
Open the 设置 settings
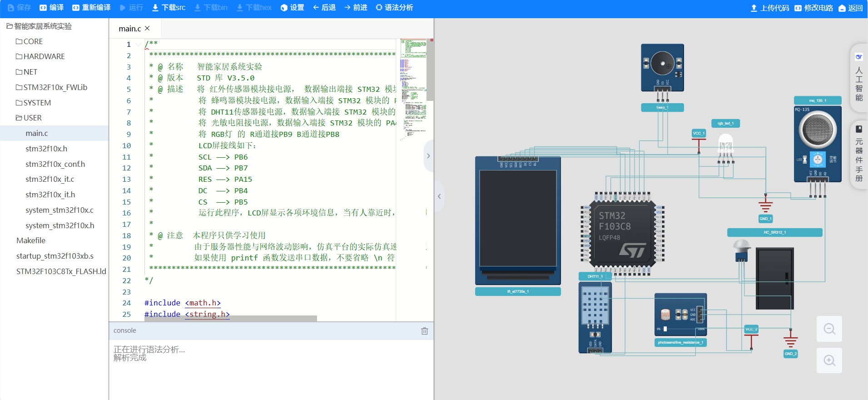pyautogui.click(x=292, y=8)
